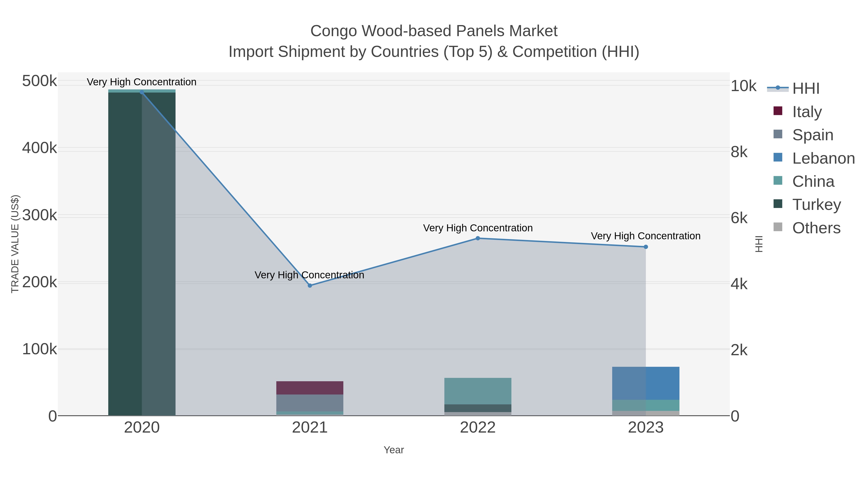Screen dimensions: 868x488
Task: Toggle Others series in legend
Action: point(807,228)
